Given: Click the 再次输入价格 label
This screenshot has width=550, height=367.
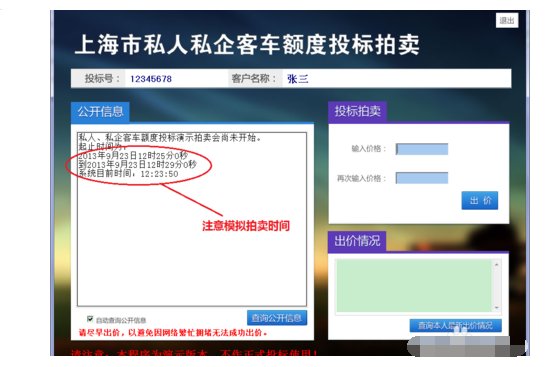Looking at the screenshot, I should pyautogui.click(x=361, y=178).
